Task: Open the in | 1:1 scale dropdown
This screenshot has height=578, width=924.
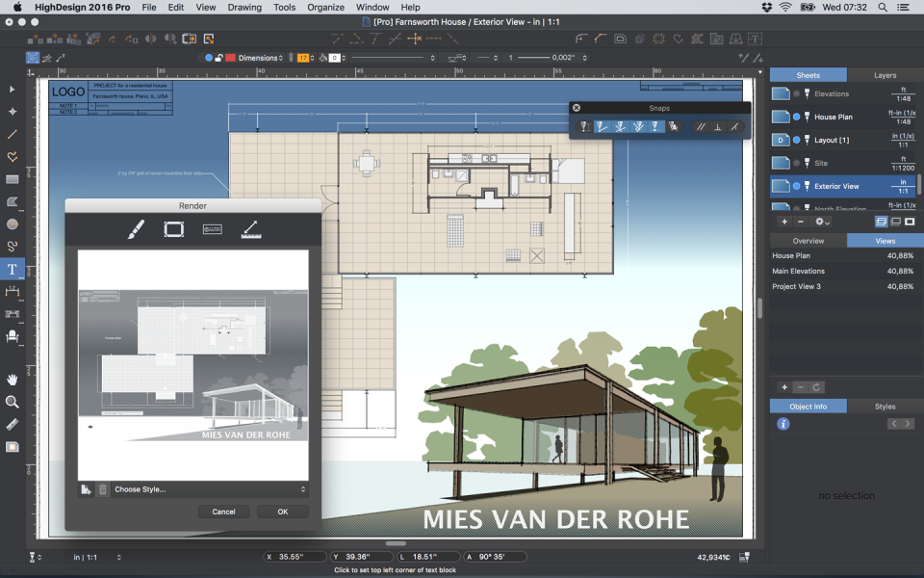Action: coord(97,558)
